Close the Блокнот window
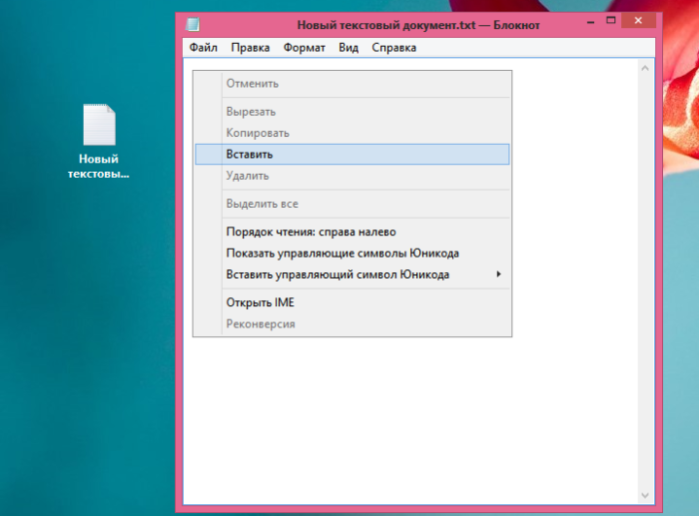This screenshot has height=516, width=699. point(638,21)
